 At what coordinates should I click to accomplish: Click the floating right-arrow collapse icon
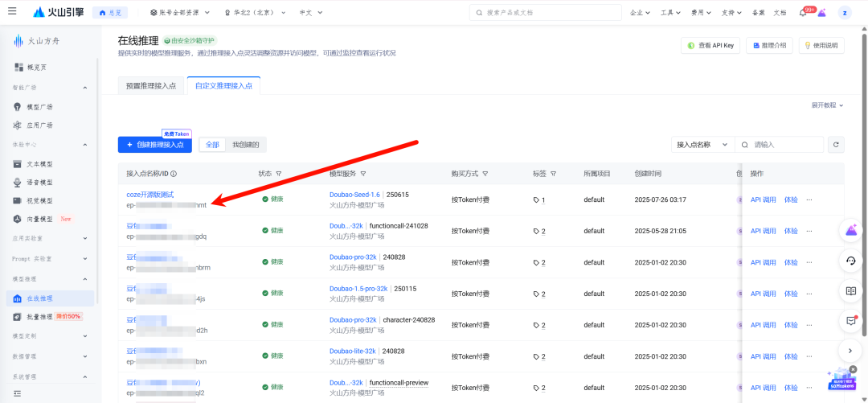pyautogui.click(x=851, y=351)
